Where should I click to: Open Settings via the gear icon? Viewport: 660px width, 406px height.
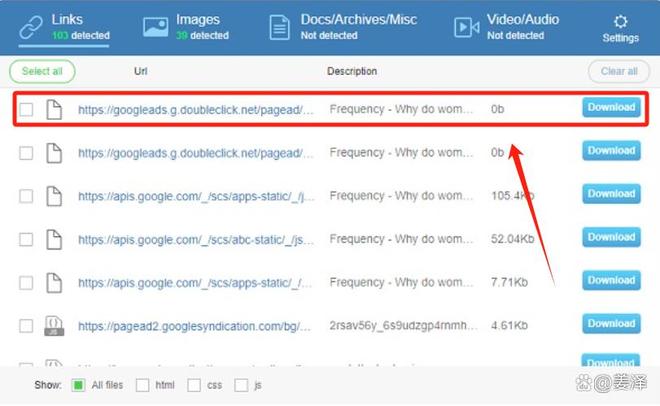620,21
